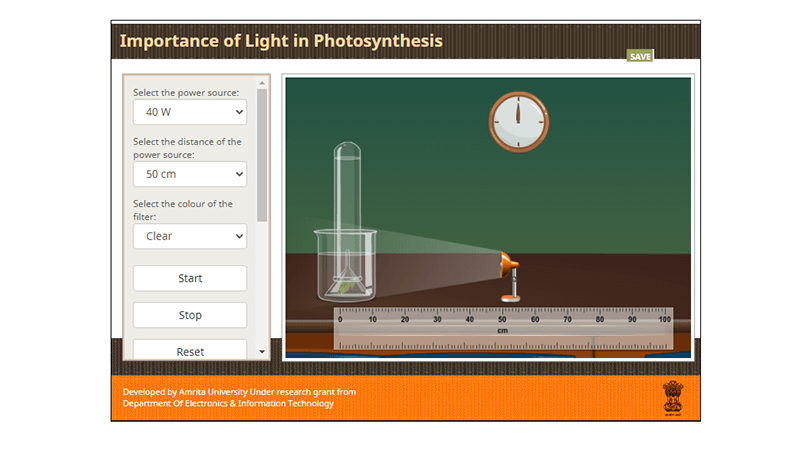The height and width of the screenshot is (450, 800).
Task: Click the green SAVE button
Action: click(640, 56)
